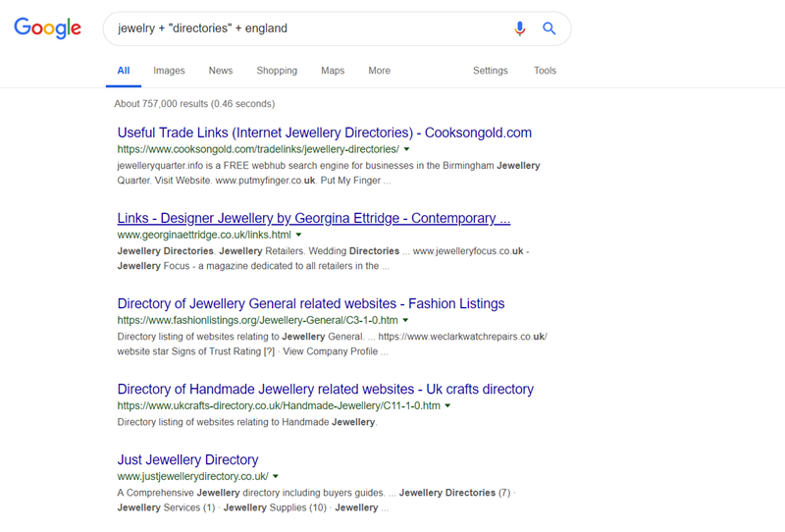Click the blue search magnifier icon
Viewport: 785px width, 532px height.
(x=549, y=28)
